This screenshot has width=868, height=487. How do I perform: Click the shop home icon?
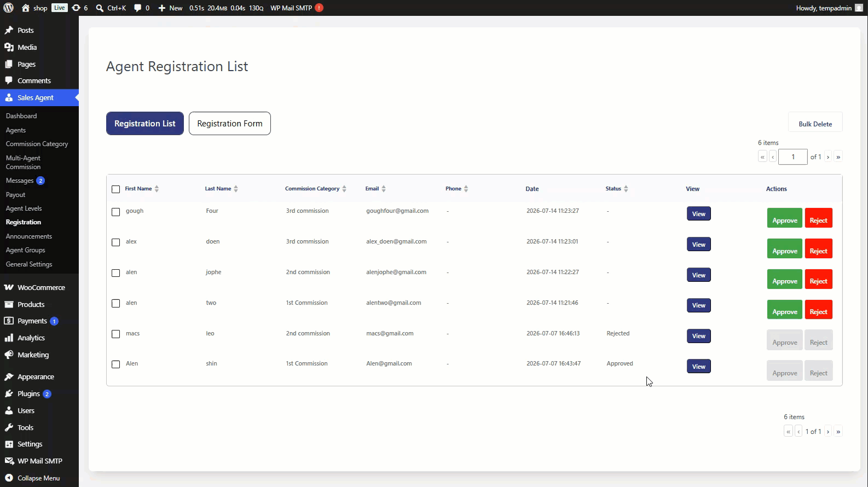pos(25,8)
